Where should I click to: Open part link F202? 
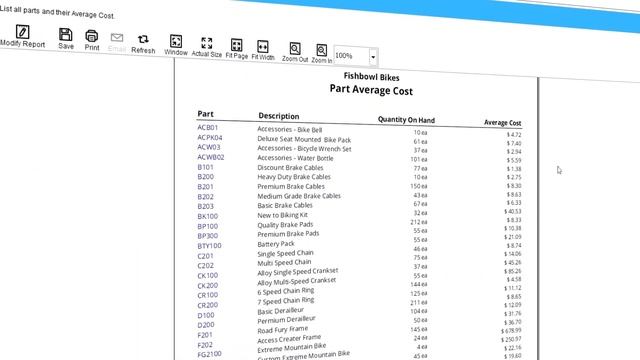205,345
